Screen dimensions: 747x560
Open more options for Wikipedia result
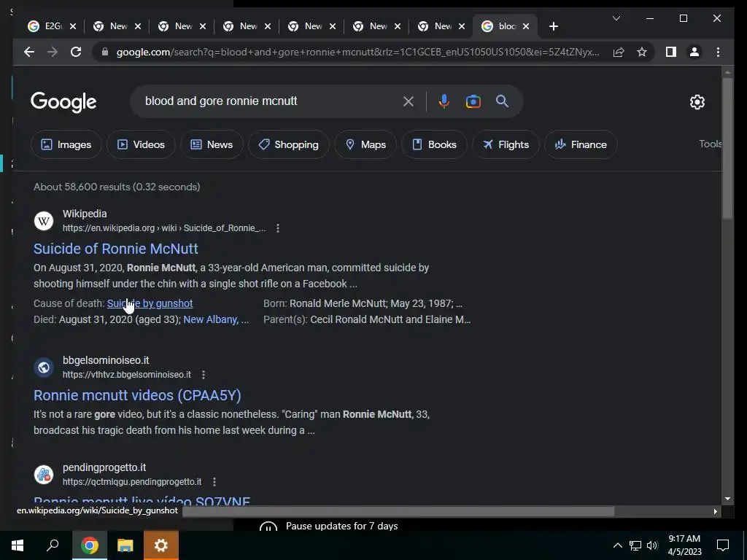(278, 228)
